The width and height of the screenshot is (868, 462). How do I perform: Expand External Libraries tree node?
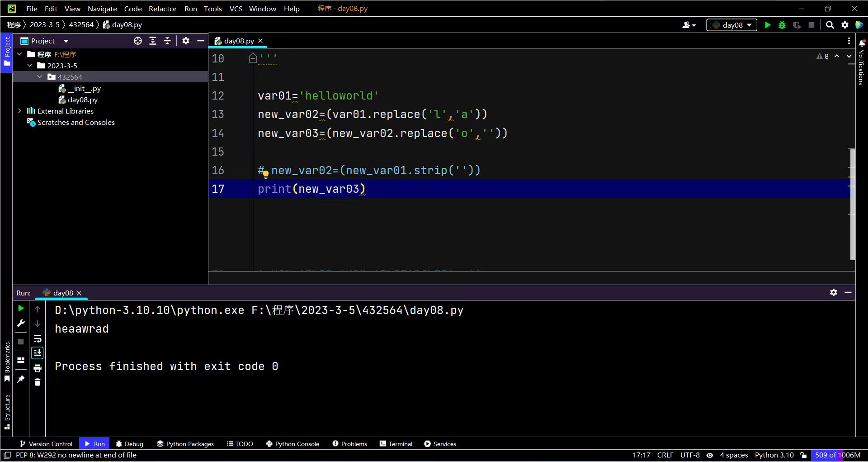(19, 111)
